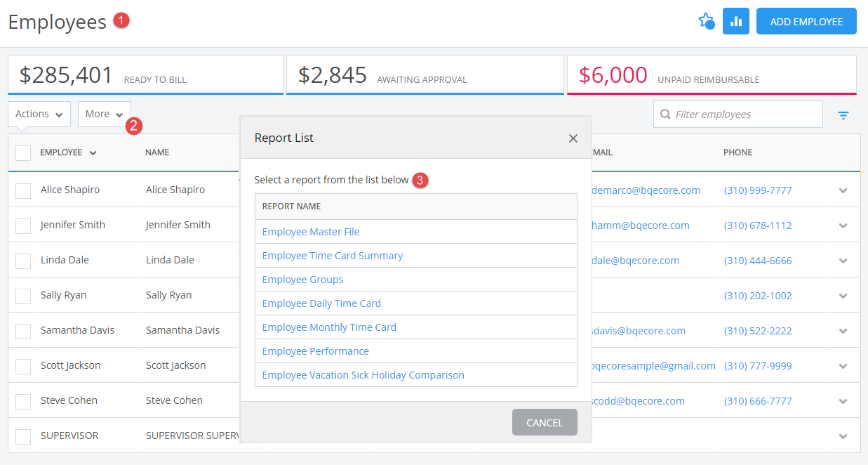The height and width of the screenshot is (465, 868).
Task: Open Employee Time Card Summary report
Action: click(x=333, y=256)
